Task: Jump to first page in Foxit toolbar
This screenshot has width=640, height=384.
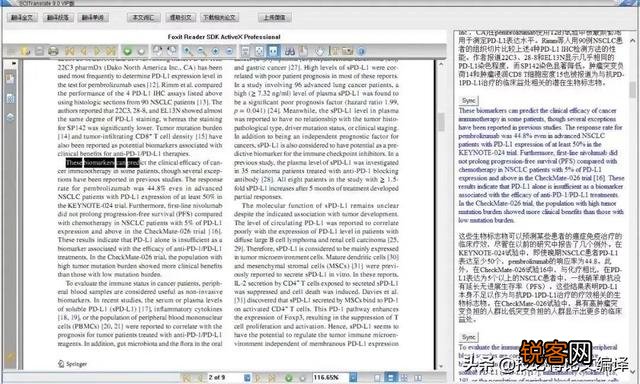Action: tap(69, 51)
